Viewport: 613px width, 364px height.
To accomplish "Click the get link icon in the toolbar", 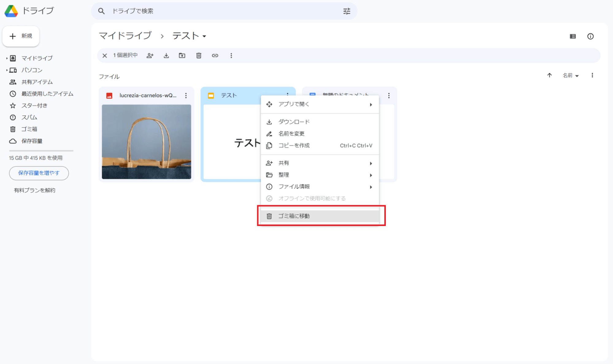I will 215,56.
